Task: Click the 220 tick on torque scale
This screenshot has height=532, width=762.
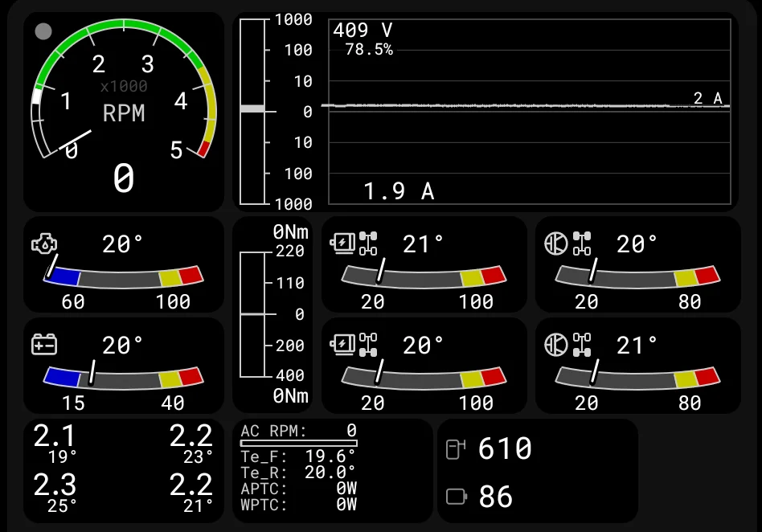Action: coord(289,252)
